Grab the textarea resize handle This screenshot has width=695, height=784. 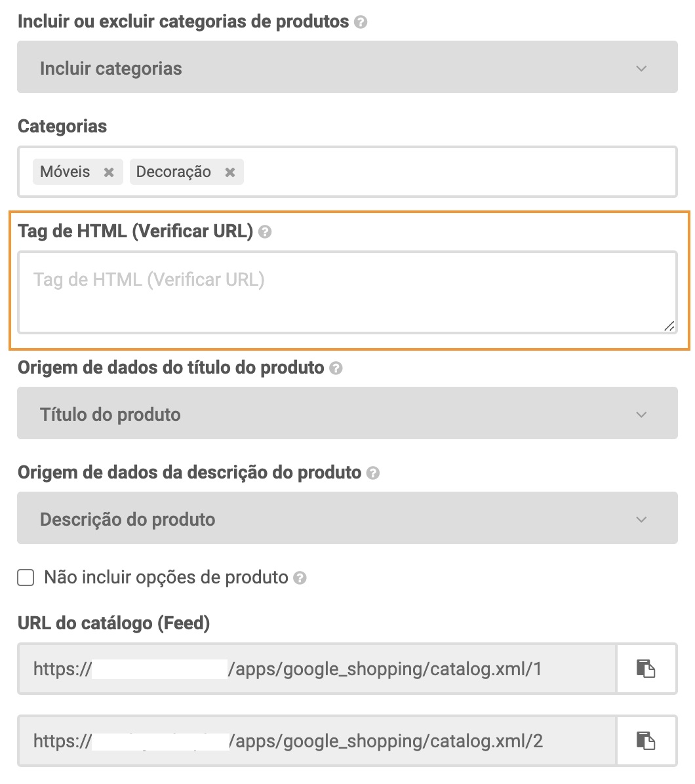[669, 326]
